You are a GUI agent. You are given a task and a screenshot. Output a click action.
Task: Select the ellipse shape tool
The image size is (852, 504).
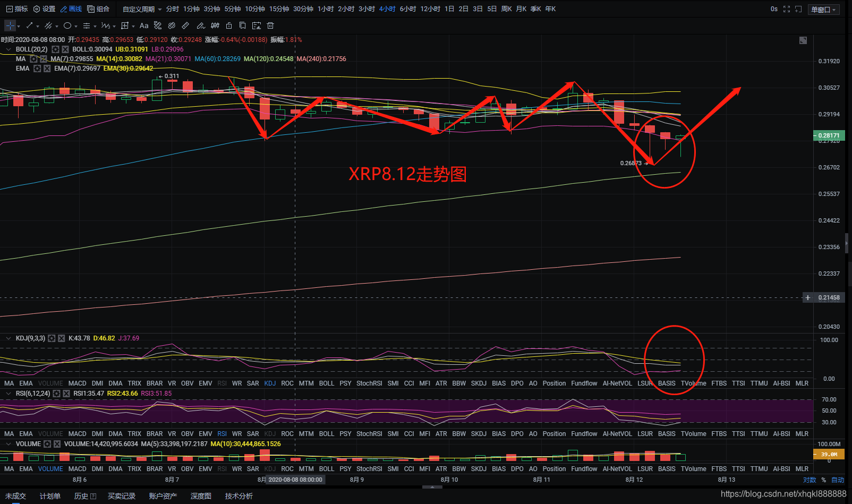tap(67, 25)
